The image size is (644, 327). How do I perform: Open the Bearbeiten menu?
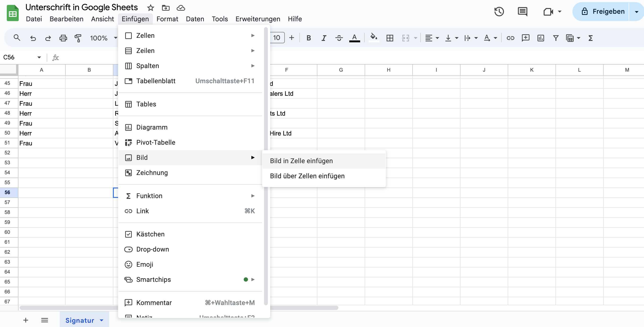tap(67, 19)
